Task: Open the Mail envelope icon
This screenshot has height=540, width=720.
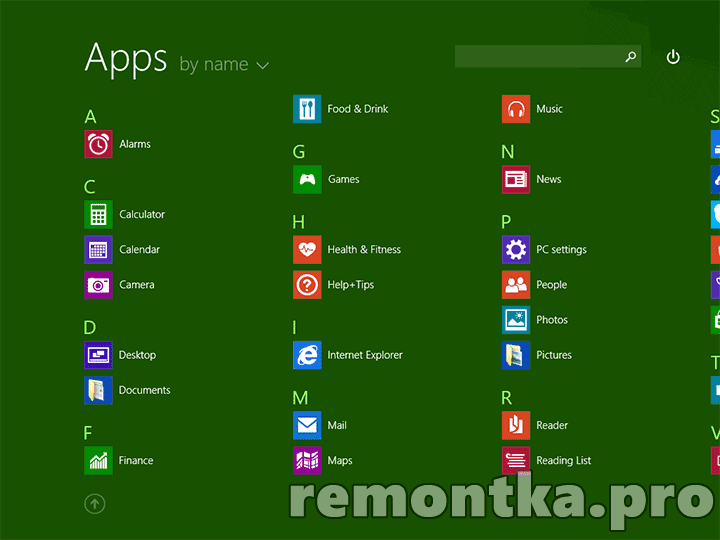Action: pos(307,425)
